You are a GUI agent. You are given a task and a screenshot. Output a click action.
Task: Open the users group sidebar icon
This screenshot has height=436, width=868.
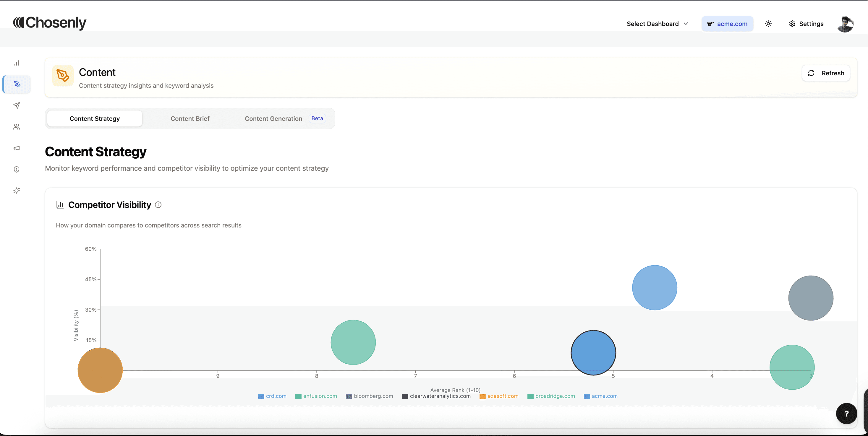tap(17, 127)
